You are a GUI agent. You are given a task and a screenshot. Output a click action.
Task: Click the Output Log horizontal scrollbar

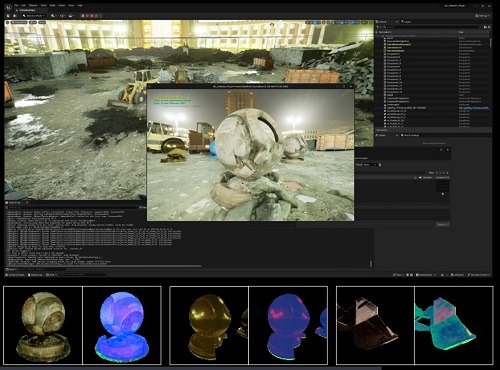pyautogui.click(x=103, y=266)
